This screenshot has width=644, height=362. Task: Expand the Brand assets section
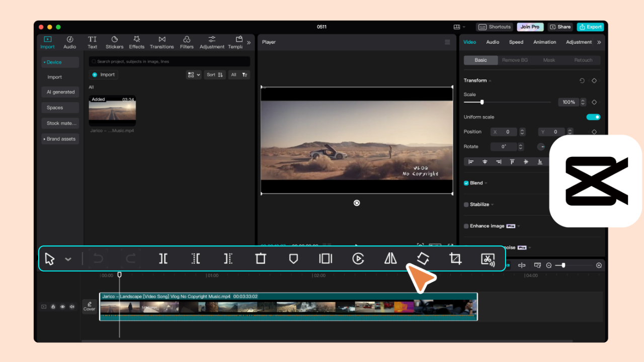[60, 139]
